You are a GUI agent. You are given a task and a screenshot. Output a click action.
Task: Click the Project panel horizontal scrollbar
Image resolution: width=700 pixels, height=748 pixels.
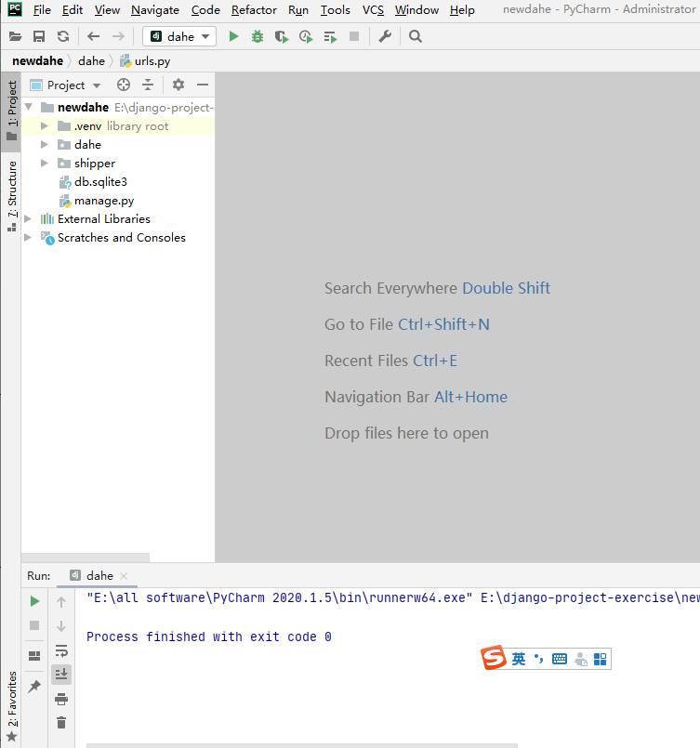[86, 558]
